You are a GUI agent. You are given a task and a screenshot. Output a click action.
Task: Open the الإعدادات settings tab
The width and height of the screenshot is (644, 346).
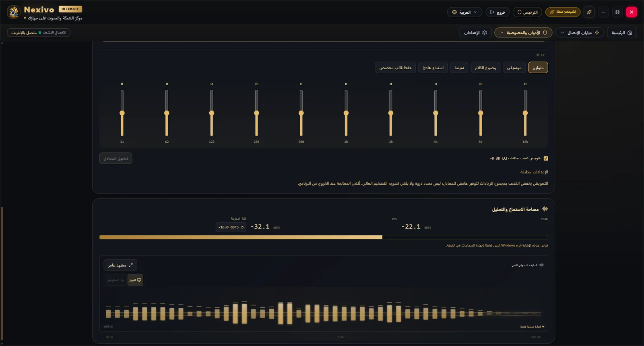click(x=475, y=33)
